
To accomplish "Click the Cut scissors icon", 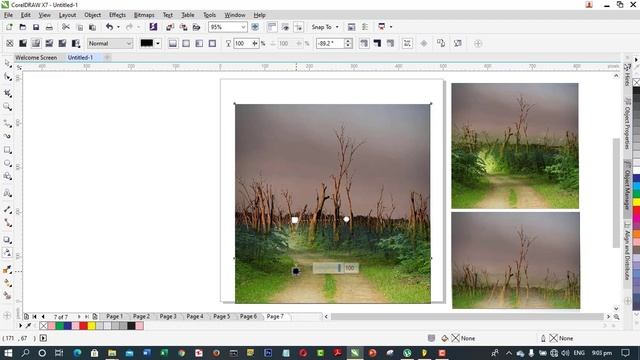I will pos(66,27).
